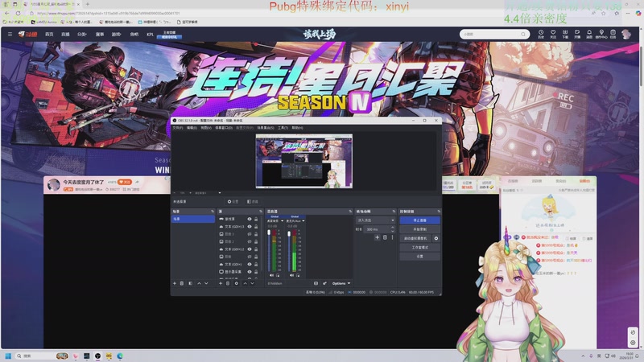
Task: Toggle monitoring headphone icon on Mic/Aux channel
Action: pyautogui.click(x=298, y=275)
